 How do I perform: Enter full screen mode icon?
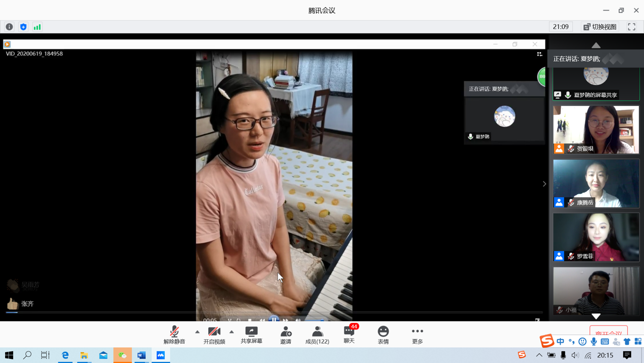coord(631,27)
